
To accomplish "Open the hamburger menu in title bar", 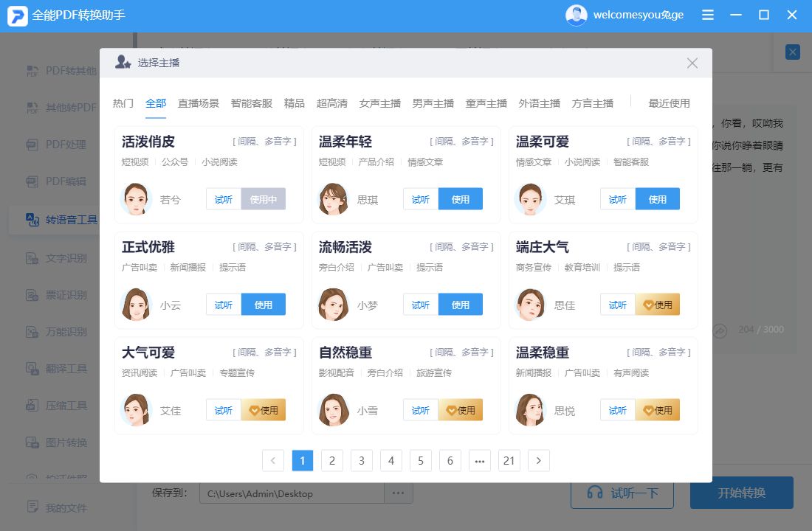I will click(x=708, y=15).
